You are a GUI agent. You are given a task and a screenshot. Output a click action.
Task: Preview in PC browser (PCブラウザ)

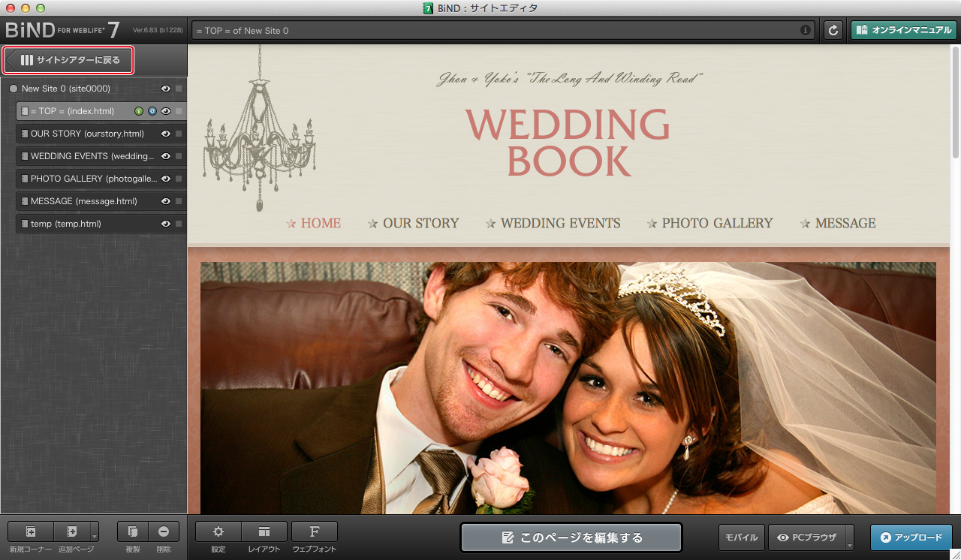[807, 537]
